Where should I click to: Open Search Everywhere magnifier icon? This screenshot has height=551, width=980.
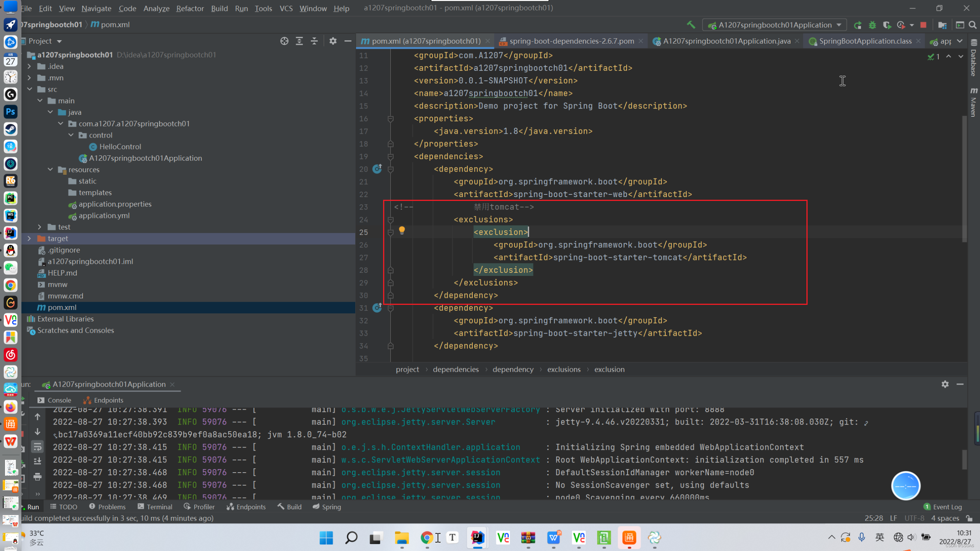click(973, 25)
